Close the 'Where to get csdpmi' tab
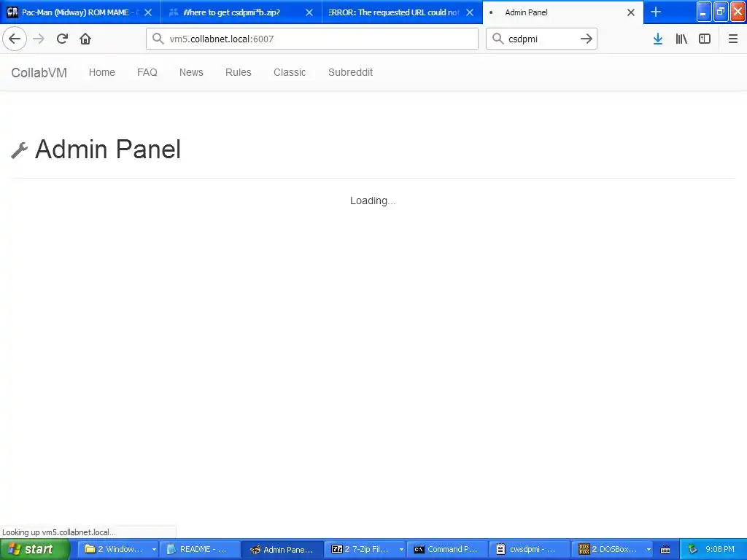 [309, 12]
